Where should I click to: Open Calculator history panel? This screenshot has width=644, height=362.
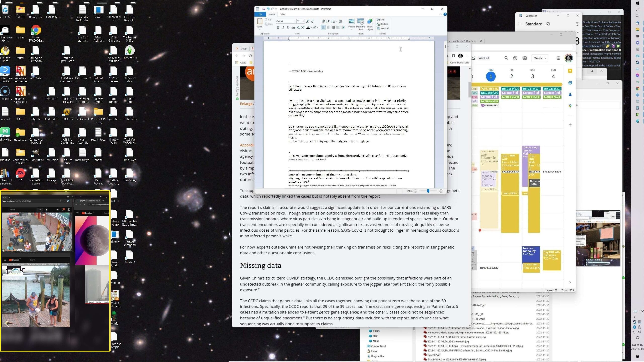click(577, 24)
